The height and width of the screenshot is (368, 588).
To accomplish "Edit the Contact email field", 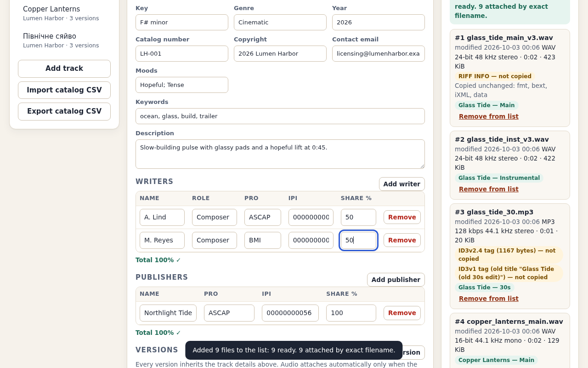I will pyautogui.click(x=379, y=53).
